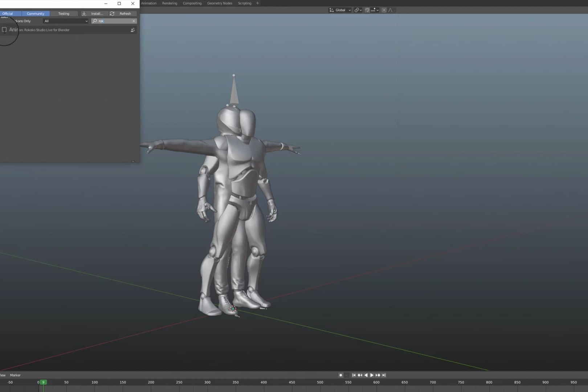This screenshot has height=392, width=588.
Task: Switch to the Geometry Nodes workspace
Action: pos(220,3)
